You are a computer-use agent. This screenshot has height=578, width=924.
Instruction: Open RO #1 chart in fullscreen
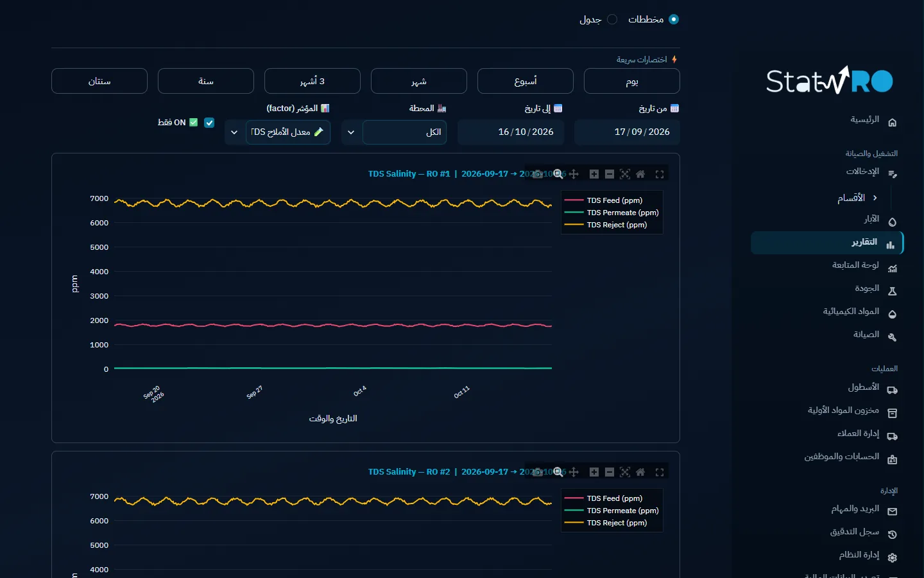coord(660,174)
